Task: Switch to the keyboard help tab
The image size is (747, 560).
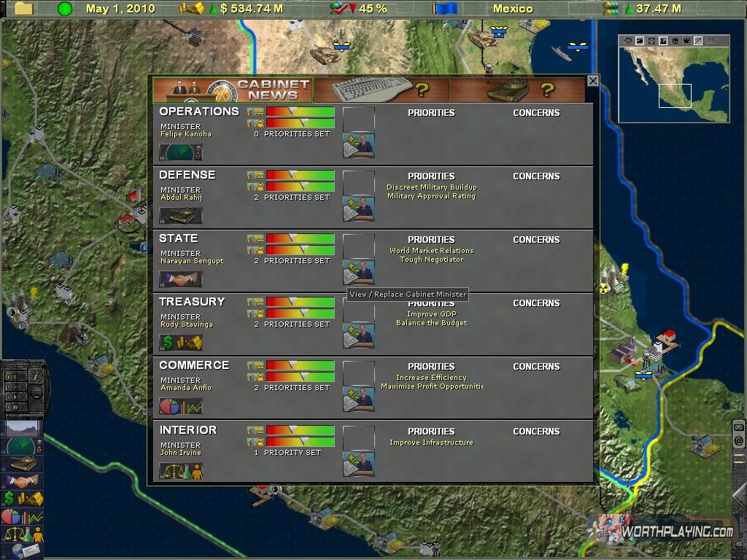Action: point(380,90)
